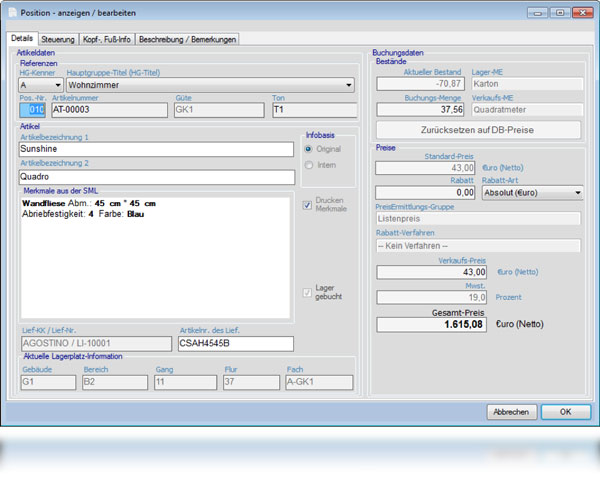Click the Bereich field B2
This screenshot has height=490, width=600.
pos(115,382)
